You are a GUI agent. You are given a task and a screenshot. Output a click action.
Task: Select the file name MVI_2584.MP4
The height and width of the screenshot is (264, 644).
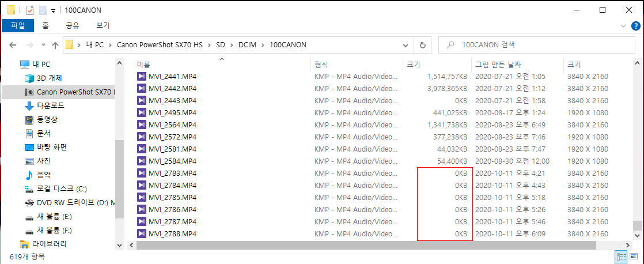tap(172, 161)
